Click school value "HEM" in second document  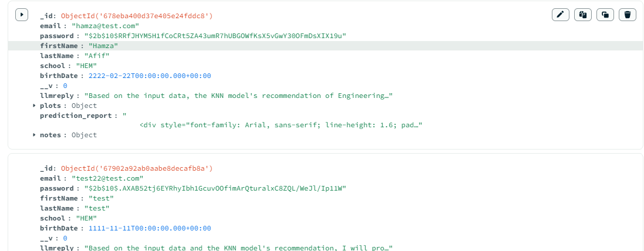click(x=86, y=218)
